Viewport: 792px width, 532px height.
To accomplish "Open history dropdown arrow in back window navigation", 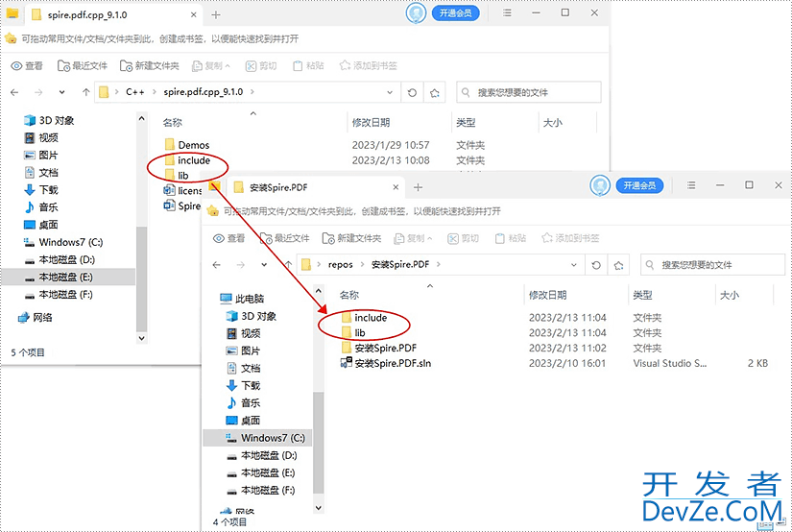I will point(61,92).
